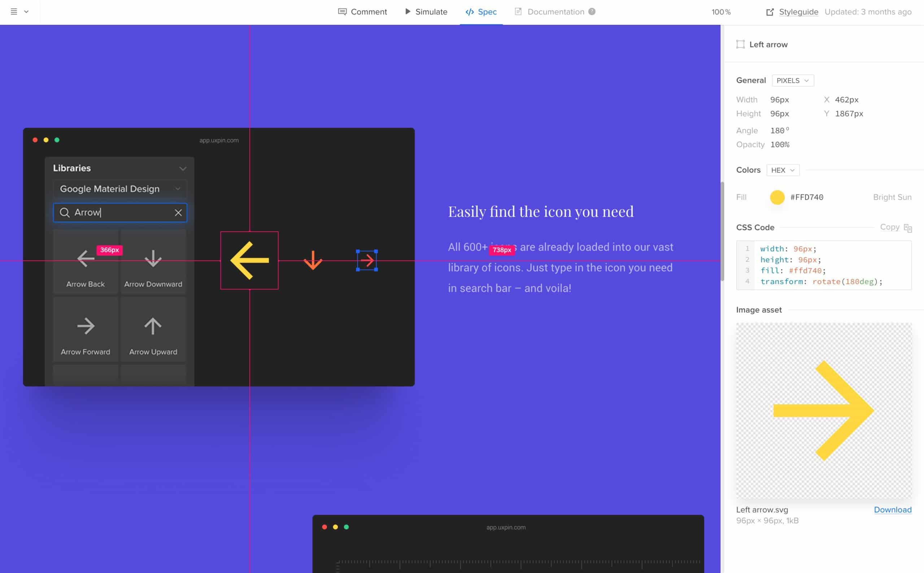Download the Left arrow.svg asset
The width and height of the screenshot is (924, 573).
click(x=892, y=510)
